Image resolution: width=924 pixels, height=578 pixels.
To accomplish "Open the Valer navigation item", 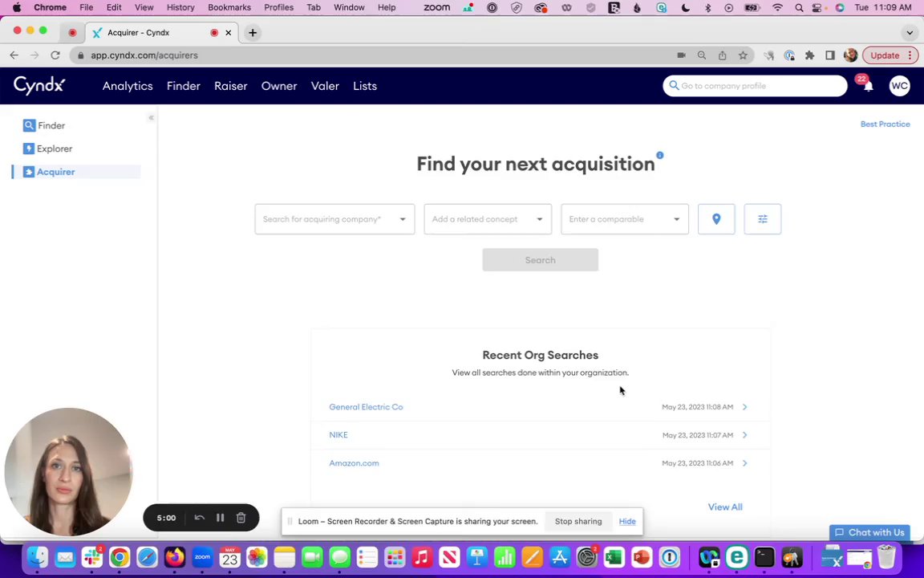I will coord(325,86).
